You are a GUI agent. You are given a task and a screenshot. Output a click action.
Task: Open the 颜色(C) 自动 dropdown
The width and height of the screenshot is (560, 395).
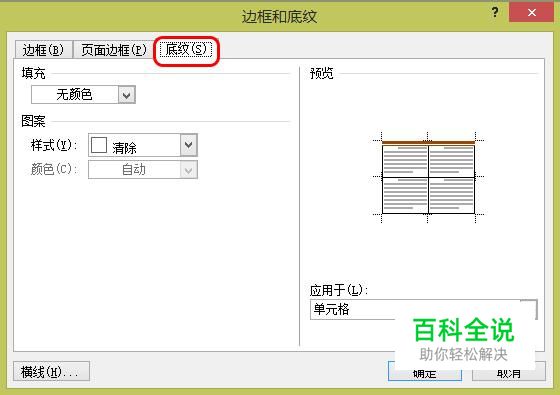tap(143, 169)
